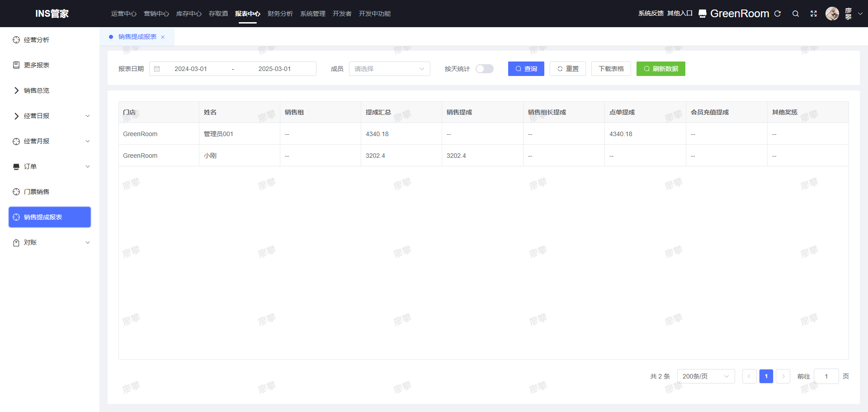This screenshot has height=412, width=868.
Task: Select page 1 in pagination
Action: [x=766, y=376]
